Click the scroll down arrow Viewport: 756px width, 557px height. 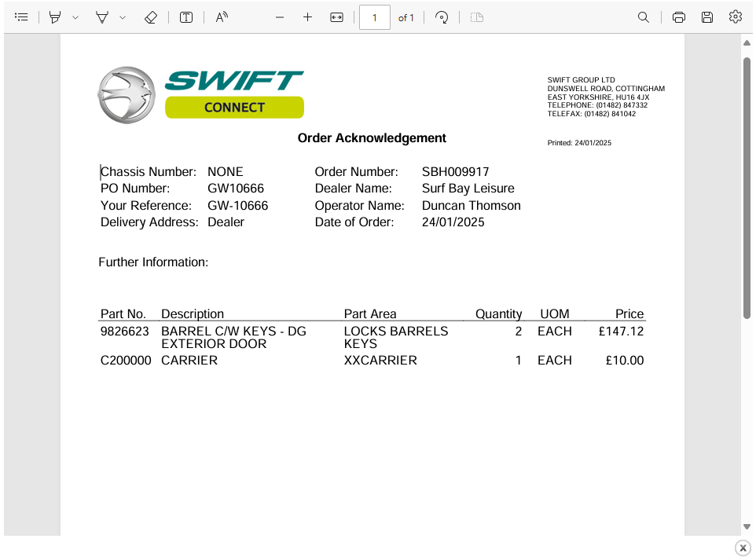tap(747, 526)
